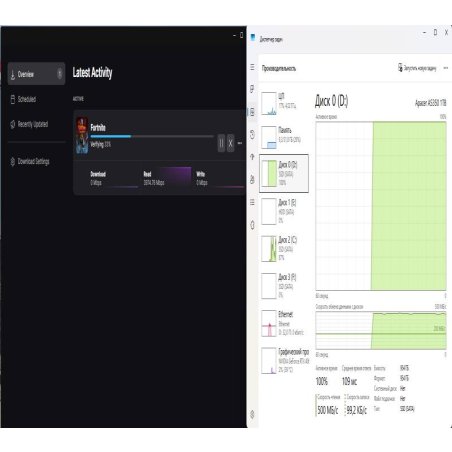Cancel the Fortnite download with X
The height and width of the screenshot is (452, 452).
click(231, 143)
